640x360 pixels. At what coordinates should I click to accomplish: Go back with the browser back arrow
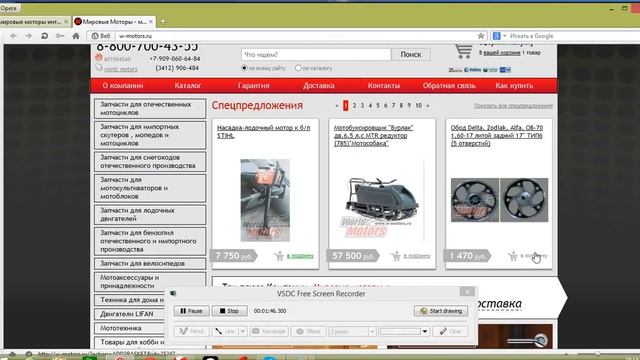13,36
